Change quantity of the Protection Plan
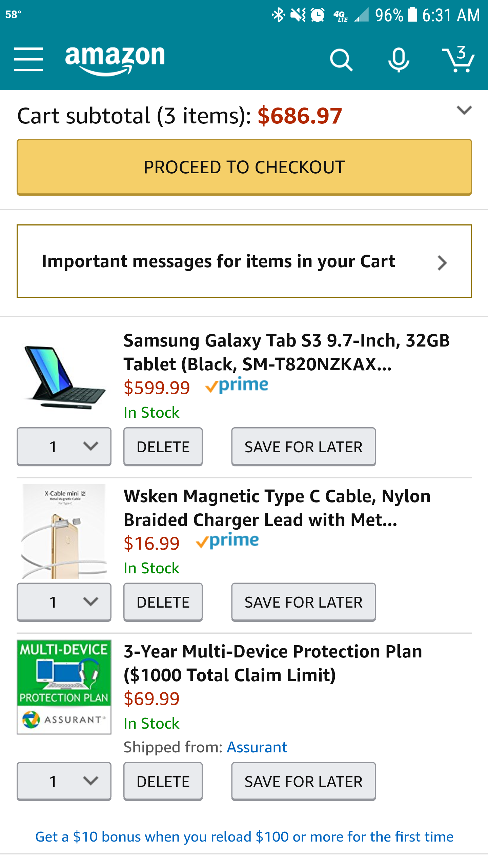 coord(64,781)
